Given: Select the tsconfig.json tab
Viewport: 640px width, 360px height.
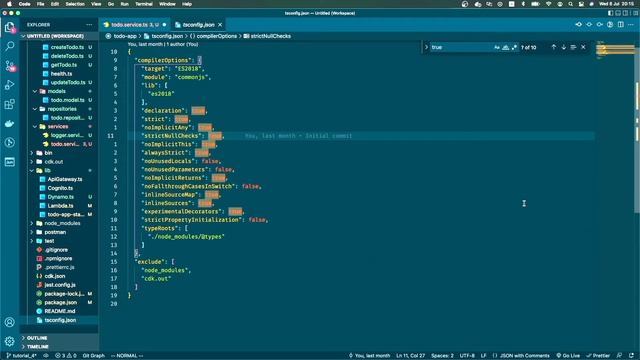Looking at the screenshot, I should coord(198,25).
